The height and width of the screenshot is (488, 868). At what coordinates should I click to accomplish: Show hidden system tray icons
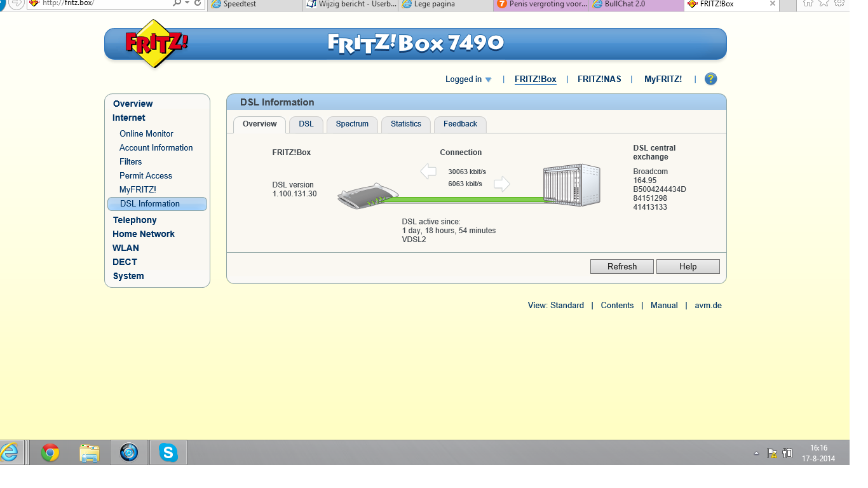point(756,453)
